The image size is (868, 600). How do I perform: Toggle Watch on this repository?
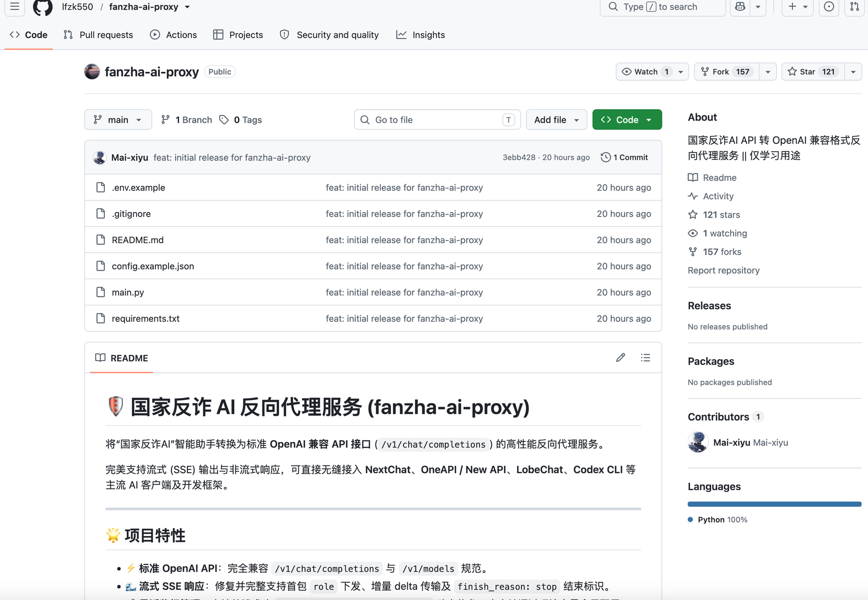coord(646,72)
